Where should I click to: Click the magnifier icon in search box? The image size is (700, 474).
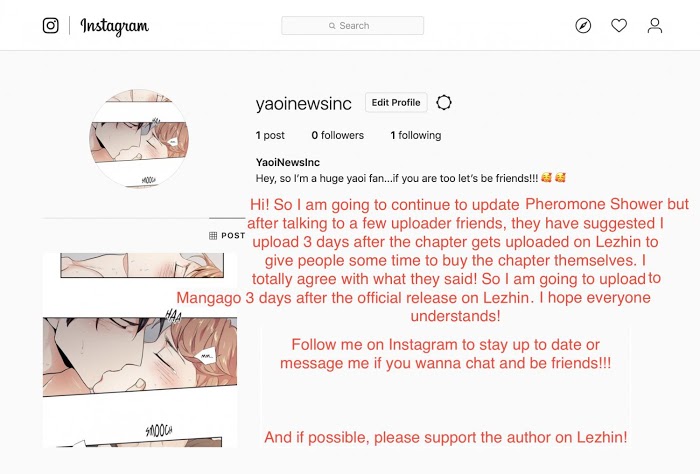point(332,26)
